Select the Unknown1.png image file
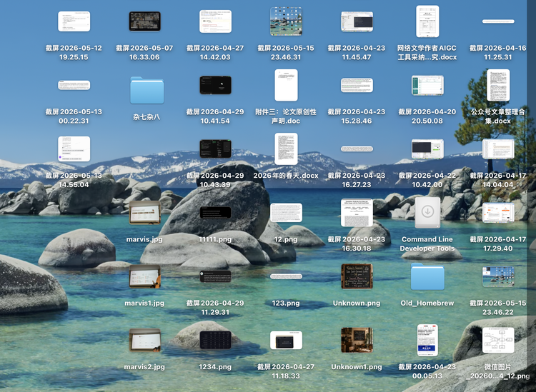 point(357,340)
